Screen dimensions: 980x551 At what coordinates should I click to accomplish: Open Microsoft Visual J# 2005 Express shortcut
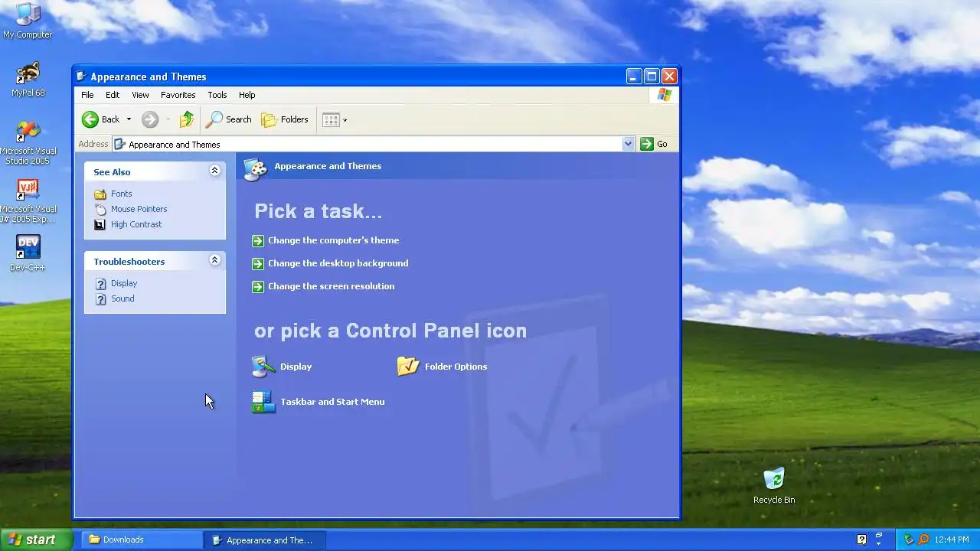[28, 201]
